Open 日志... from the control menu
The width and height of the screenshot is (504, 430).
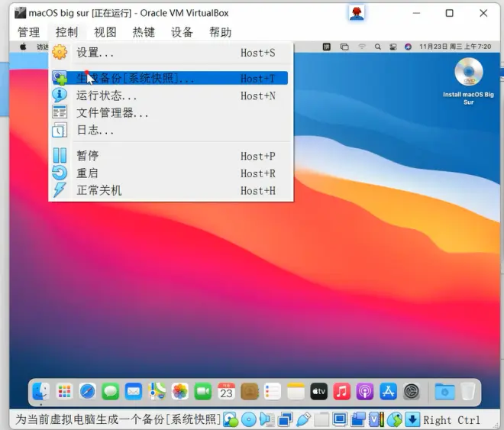tap(170, 130)
